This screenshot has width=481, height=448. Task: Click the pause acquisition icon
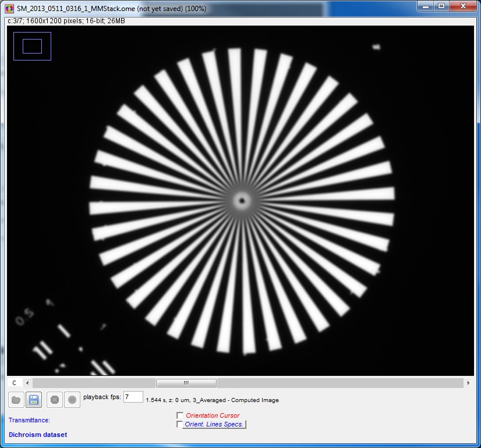click(x=72, y=400)
